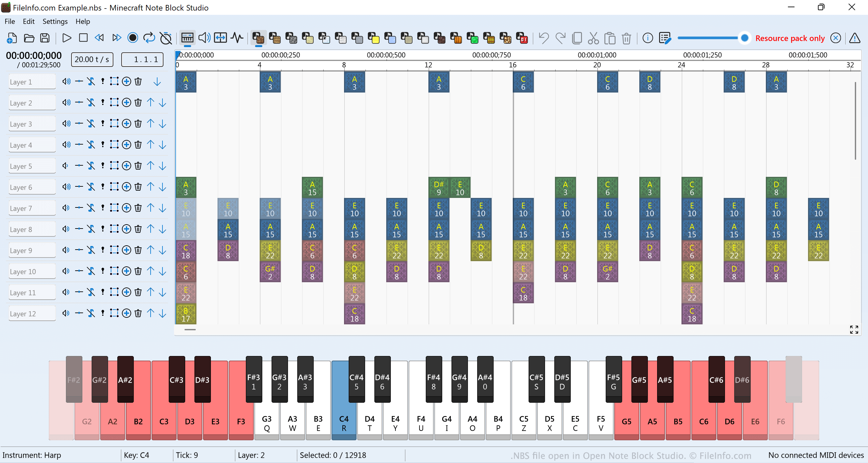The image size is (868, 463).
Task: Select the Bit (emerald block) instrument
Action: (x=473, y=38)
